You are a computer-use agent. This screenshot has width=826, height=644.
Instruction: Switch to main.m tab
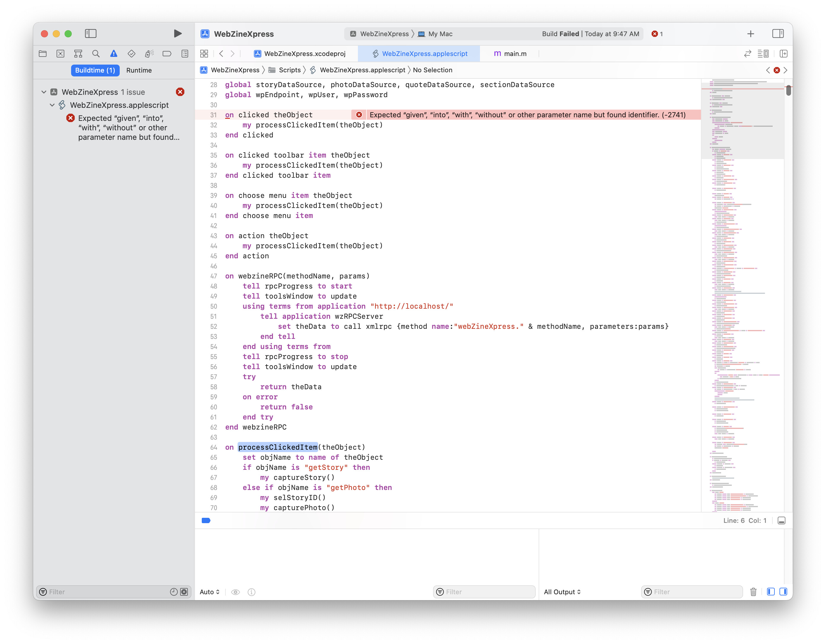click(510, 54)
